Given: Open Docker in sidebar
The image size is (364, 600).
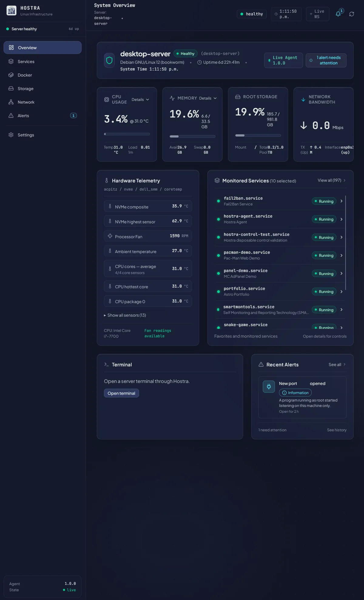Looking at the screenshot, I should (42, 75).
